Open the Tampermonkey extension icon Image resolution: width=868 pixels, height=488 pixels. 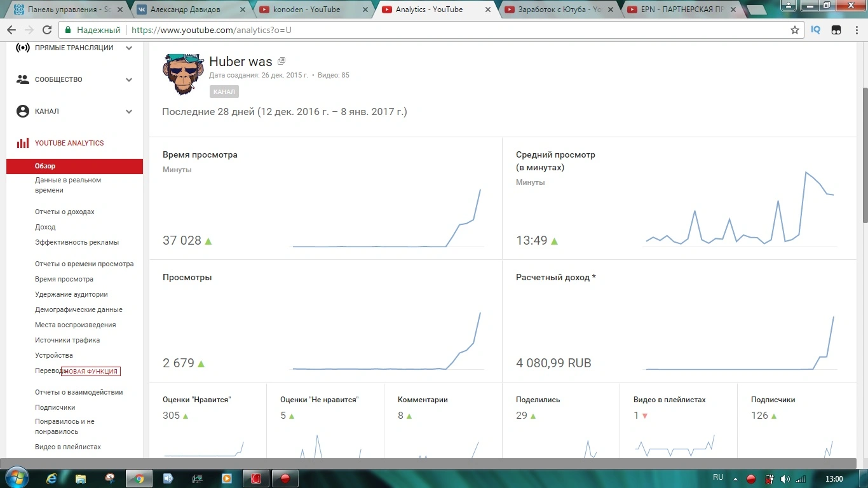[836, 30]
